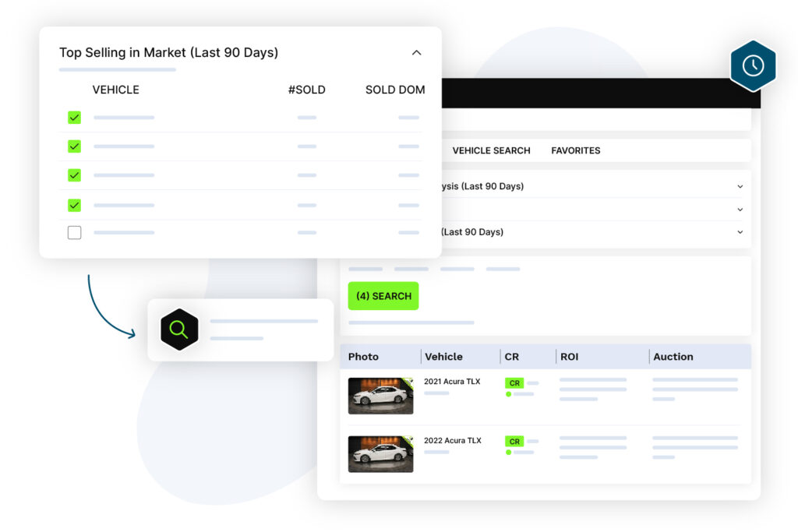Click the CR badge for 2022 Acura TLX

click(514, 441)
